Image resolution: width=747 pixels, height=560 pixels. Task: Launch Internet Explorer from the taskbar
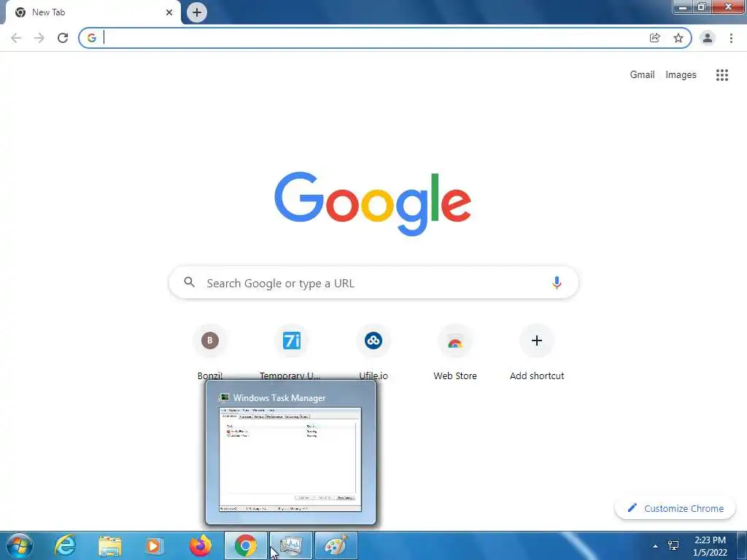65,545
